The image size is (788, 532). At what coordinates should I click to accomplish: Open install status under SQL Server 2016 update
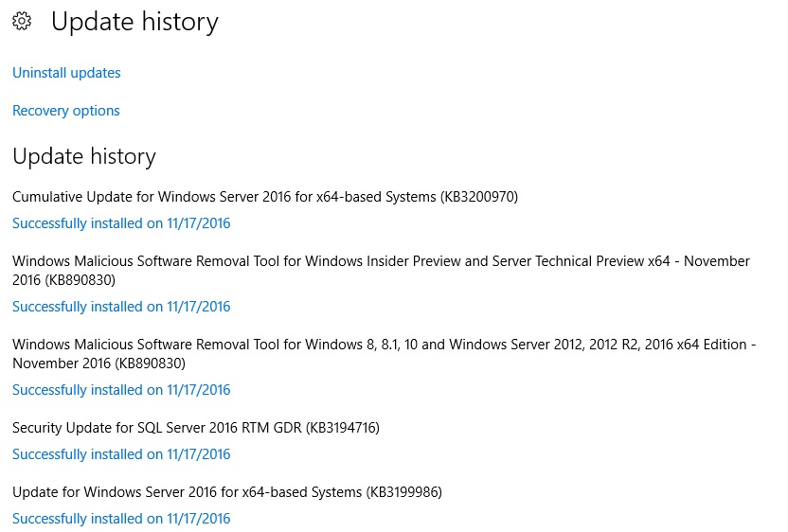121,454
